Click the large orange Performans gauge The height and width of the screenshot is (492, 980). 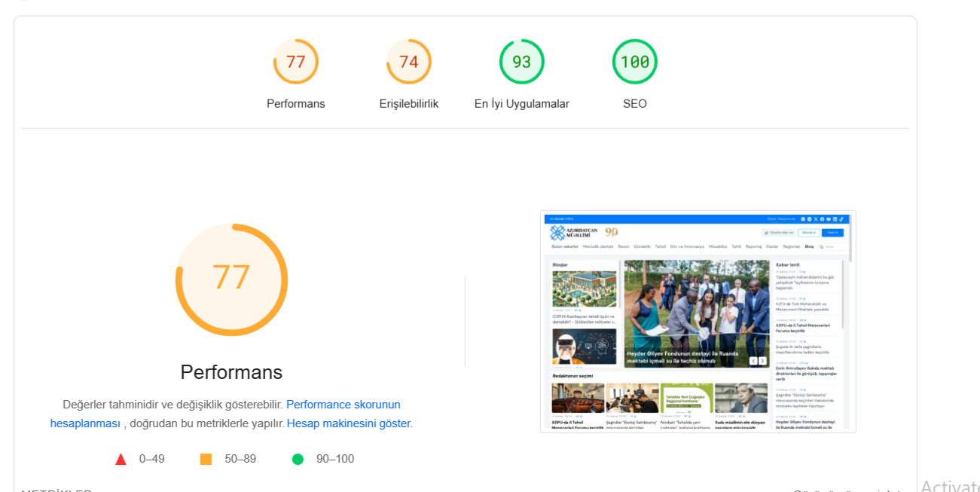[x=231, y=279]
